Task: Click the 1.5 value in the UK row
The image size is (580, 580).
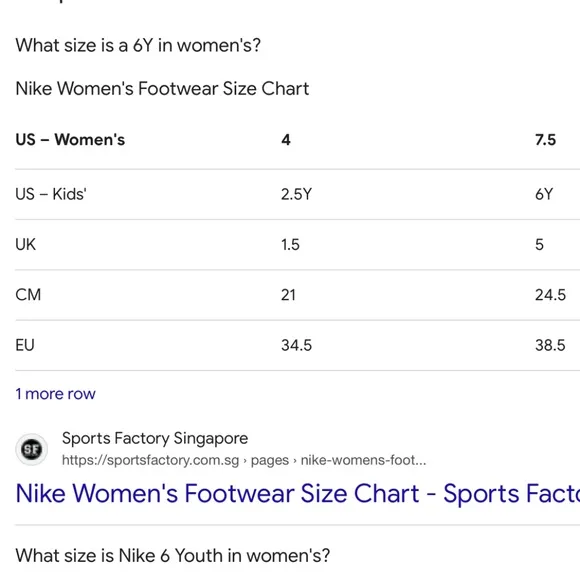Action: click(290, 245)
